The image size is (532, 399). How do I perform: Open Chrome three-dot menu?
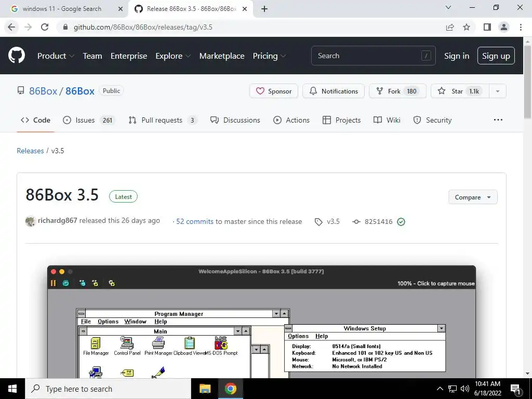521,27
